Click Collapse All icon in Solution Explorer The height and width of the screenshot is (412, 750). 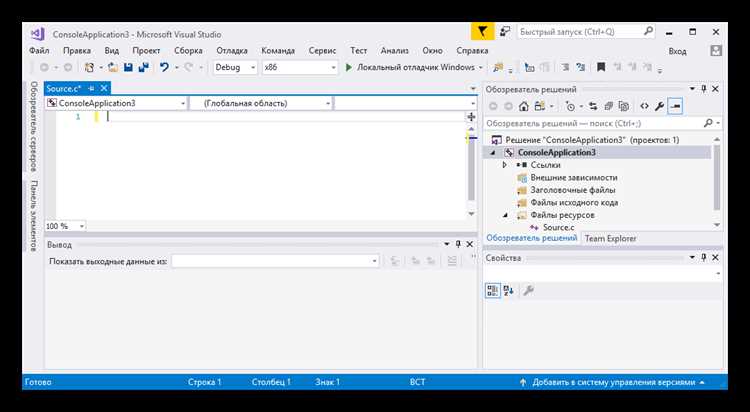(x=608, y=106)
